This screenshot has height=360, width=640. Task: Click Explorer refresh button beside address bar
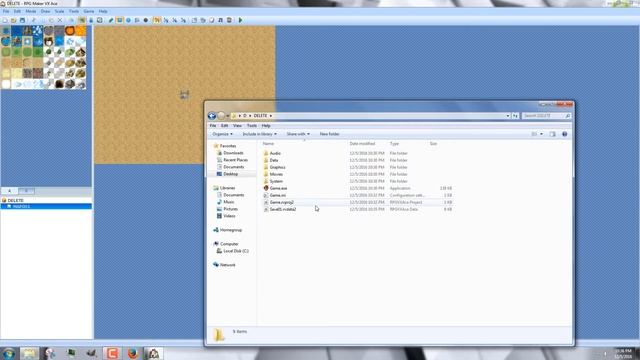point(516,116)
